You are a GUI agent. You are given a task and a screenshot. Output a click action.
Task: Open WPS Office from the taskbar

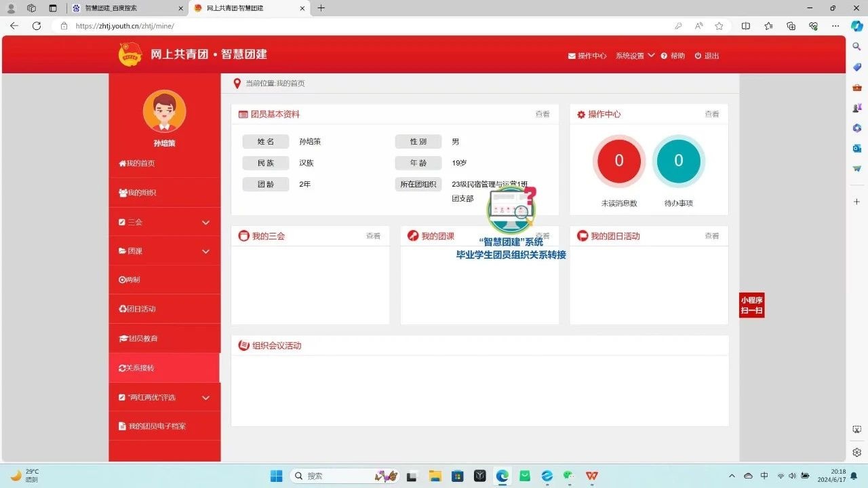[x=592, y=476]
